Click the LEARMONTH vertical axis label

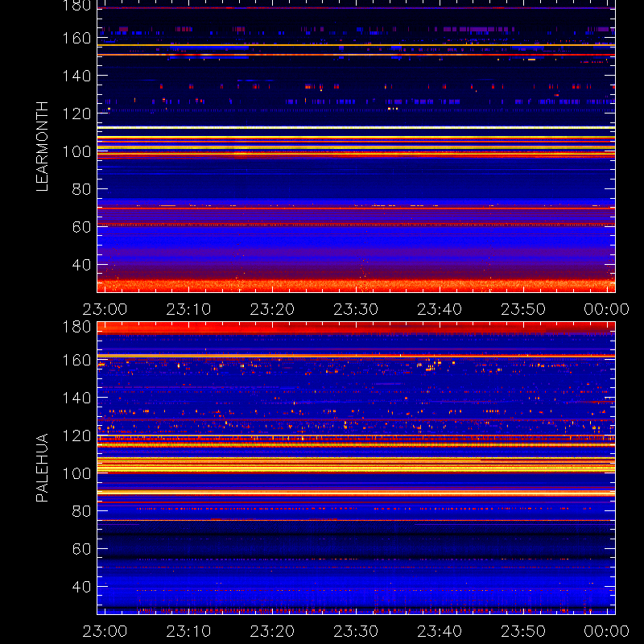pos(43,147)
